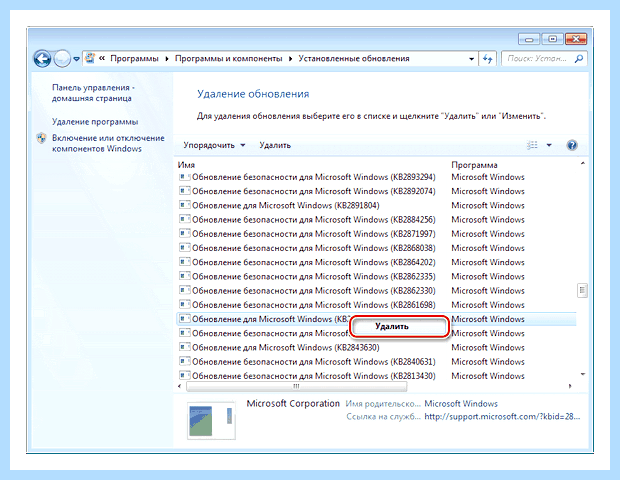Screen dimensions: 620x480
Task: Select the update row KB2862335
Action: click(376, 277)
